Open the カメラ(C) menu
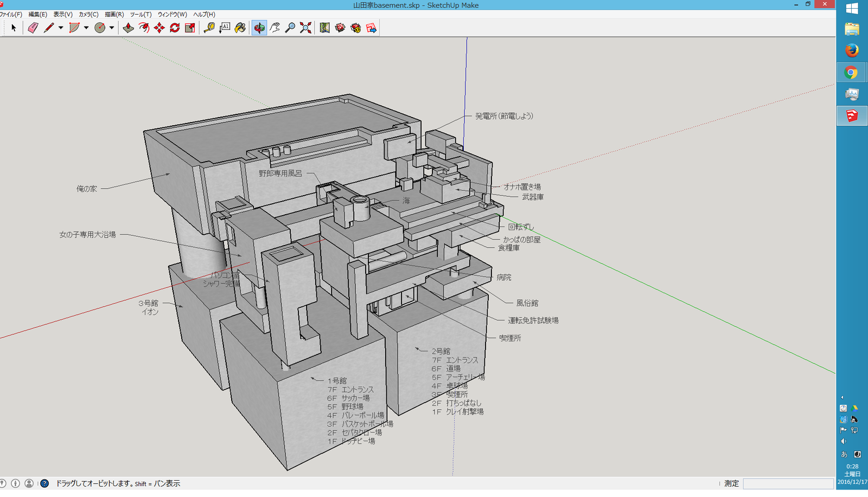Screen dimensions: 868x497 88,15
